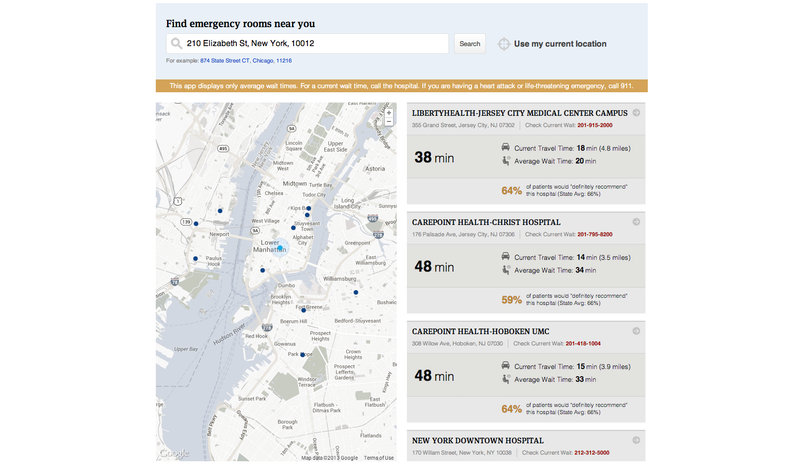Click light-blue current location dot on Lower Manhattan

point(280,248)
